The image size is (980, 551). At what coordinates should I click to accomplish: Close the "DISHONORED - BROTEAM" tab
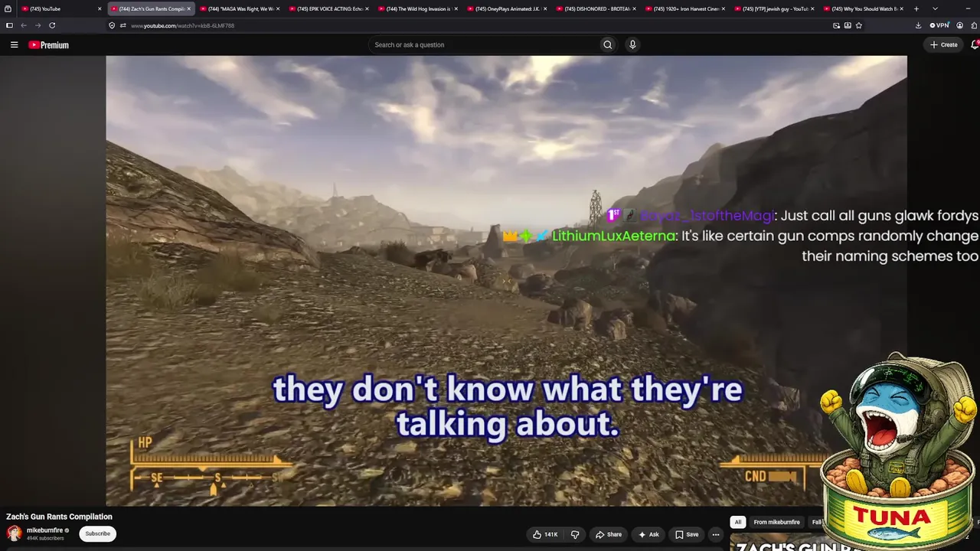[x=635, y=9]
